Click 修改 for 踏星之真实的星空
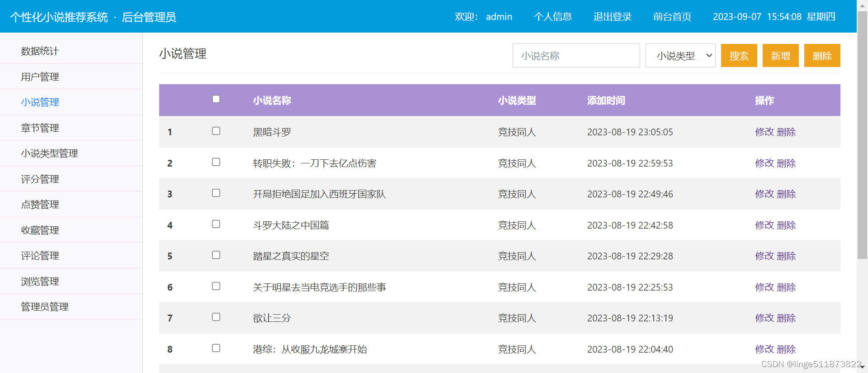868x373 pixels. pyautogui.click(x=764, y=256)
